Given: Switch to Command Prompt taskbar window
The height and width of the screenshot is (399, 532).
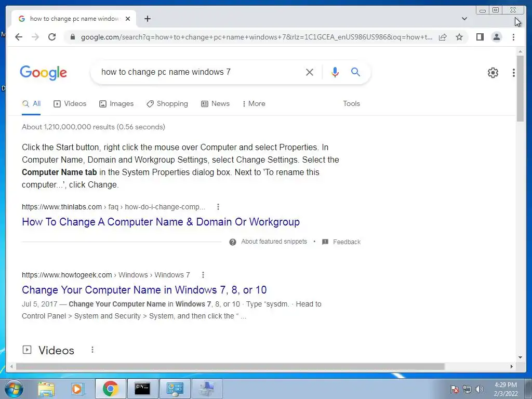Looking at the screenshot, I should pyautogui.click(x=142, y=389).
